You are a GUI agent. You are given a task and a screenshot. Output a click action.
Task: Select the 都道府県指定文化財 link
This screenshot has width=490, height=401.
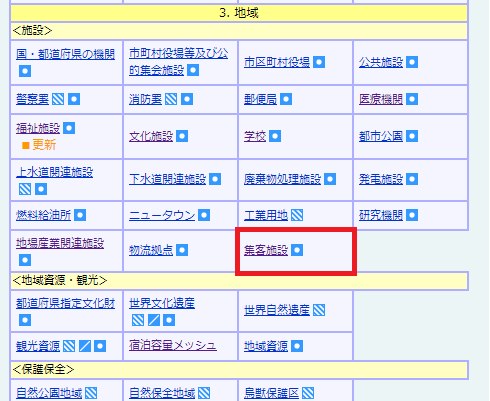pyautogui.click(x=65, y=303)
